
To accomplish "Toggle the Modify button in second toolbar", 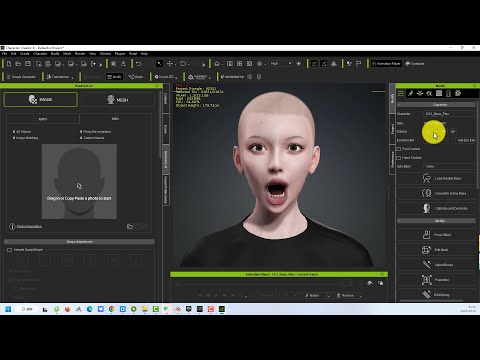I will [114, 77].
